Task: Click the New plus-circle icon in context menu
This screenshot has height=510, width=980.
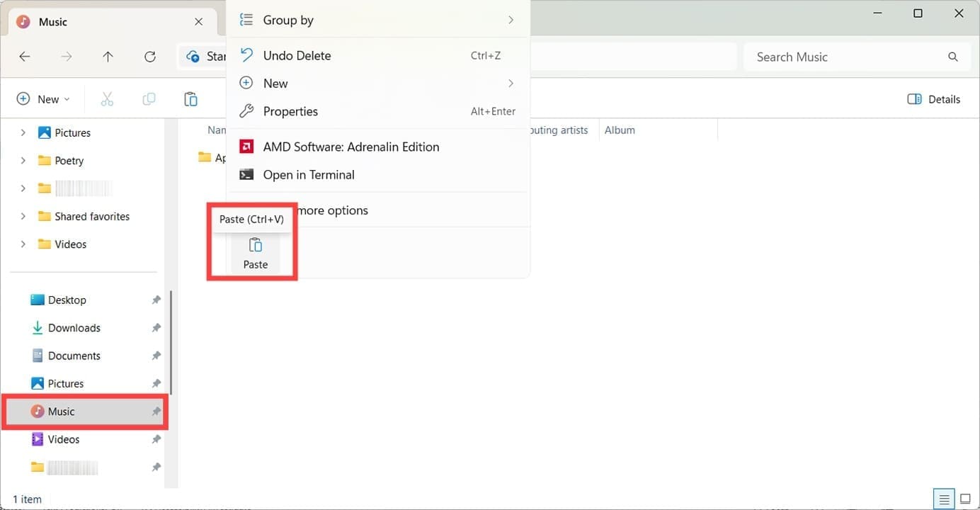Action: [x=246, y=84]
